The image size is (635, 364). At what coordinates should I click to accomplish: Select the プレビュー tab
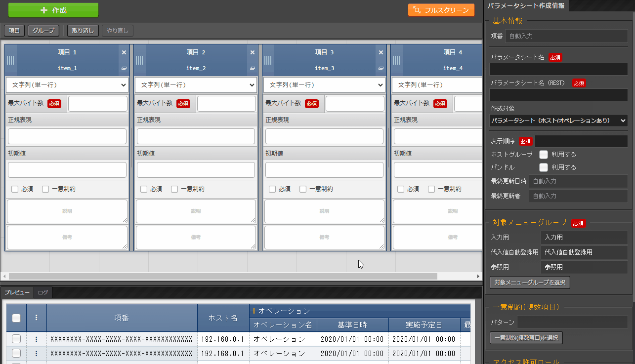point(17,293)
